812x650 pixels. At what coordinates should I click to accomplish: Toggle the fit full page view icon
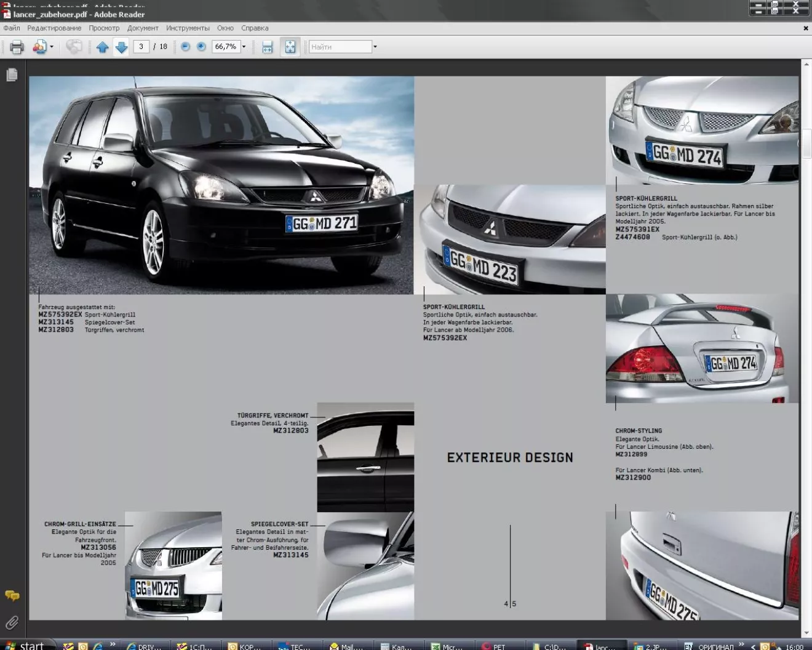click(290, 47)
